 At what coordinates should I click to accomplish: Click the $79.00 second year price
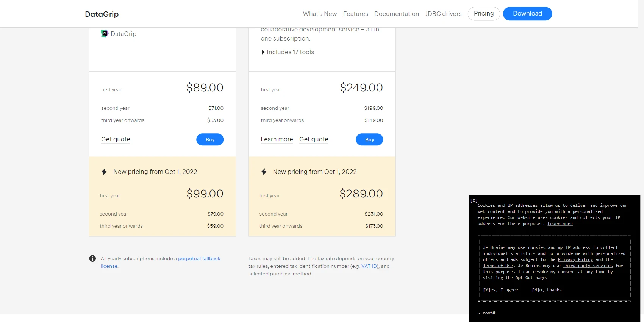pos(216,214)
